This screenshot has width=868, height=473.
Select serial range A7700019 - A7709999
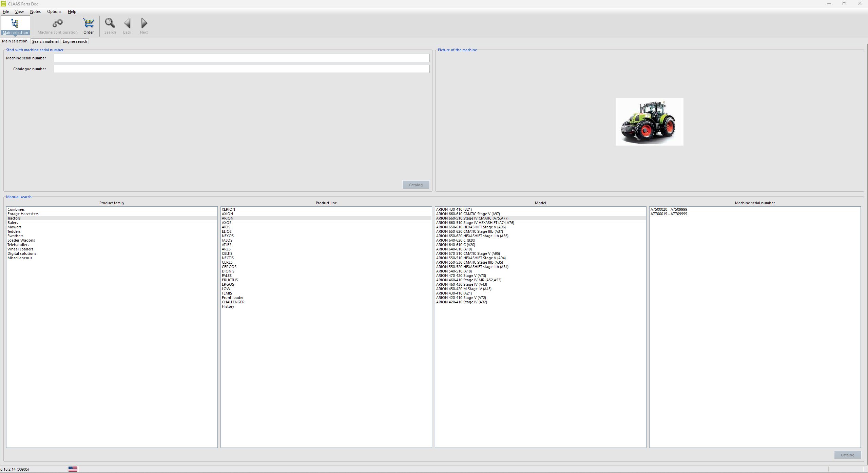668,214
